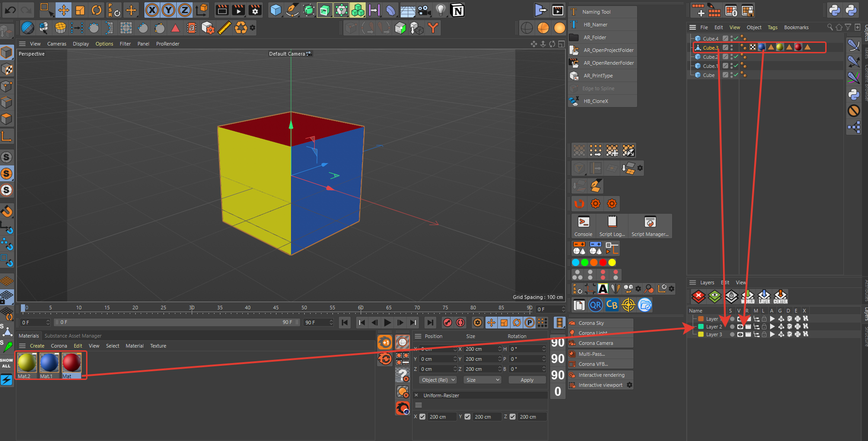Viewport: 868px width, 441px height.
Task: Open the Object (Rel) coordinate dropdown
Action: pyautogui.click(x=438, y=380)
